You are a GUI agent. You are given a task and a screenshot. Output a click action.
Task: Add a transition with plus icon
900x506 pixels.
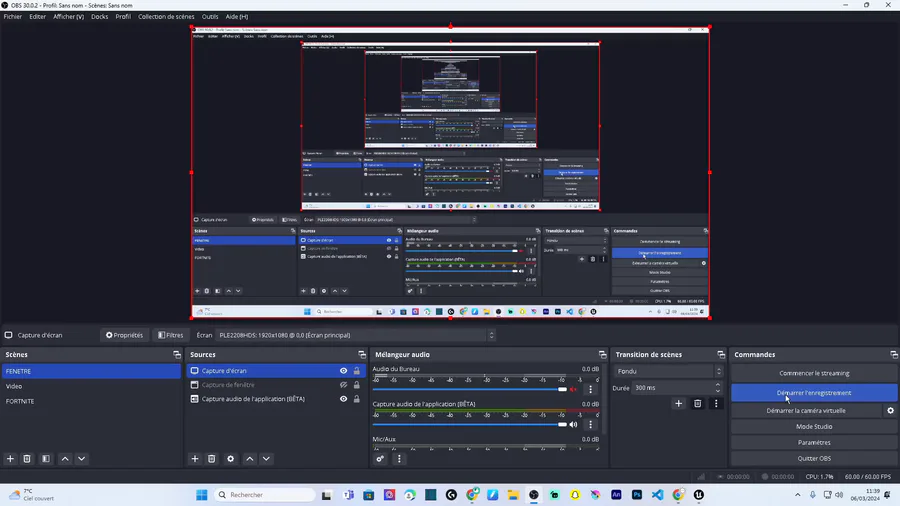(x=678, y=404)
